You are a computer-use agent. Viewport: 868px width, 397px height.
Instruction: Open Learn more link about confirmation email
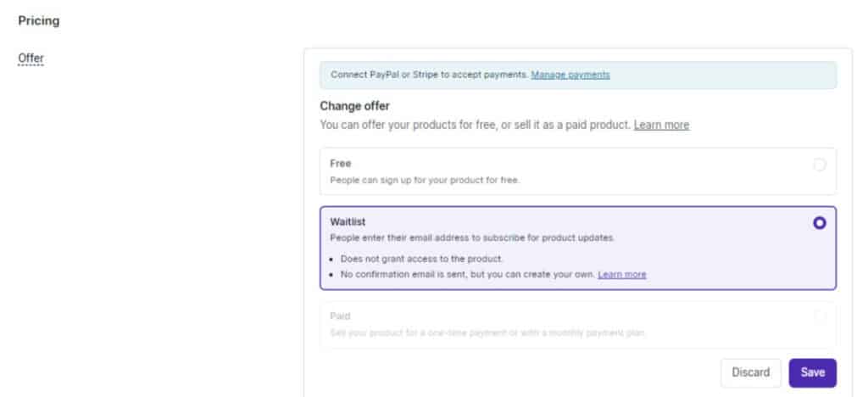click(x=622, y=275)
